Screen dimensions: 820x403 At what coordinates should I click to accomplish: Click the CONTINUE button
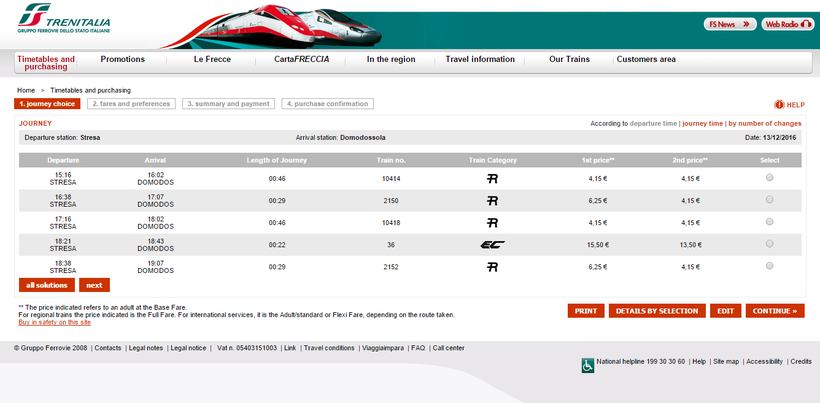point(775,311)
